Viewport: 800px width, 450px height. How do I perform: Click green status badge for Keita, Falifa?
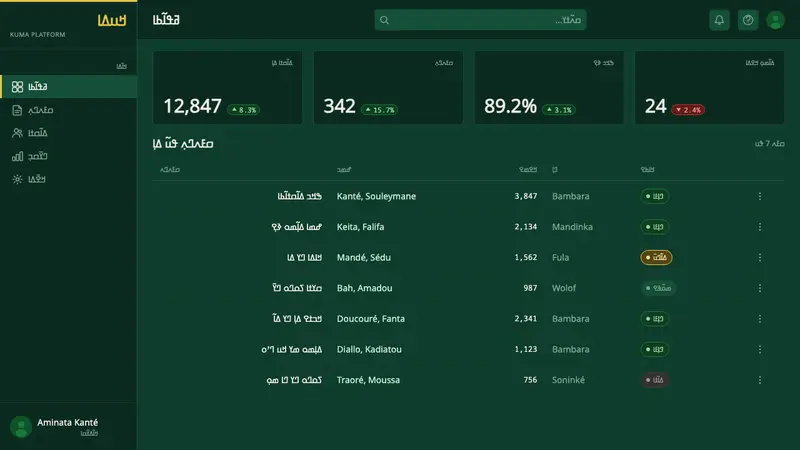tap(655, 227)
